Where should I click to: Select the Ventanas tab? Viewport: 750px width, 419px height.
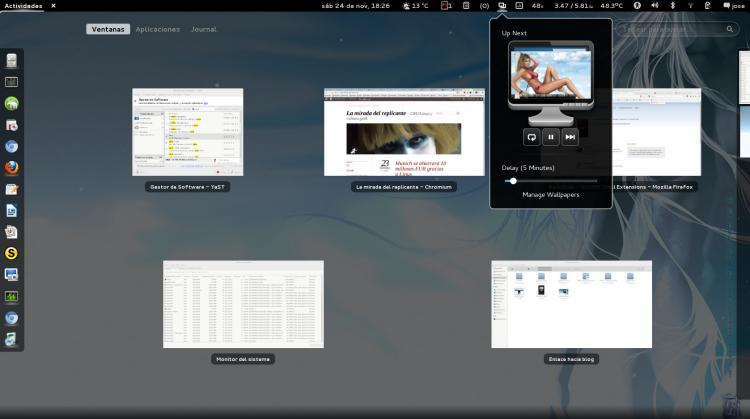(x=107, y=29)
